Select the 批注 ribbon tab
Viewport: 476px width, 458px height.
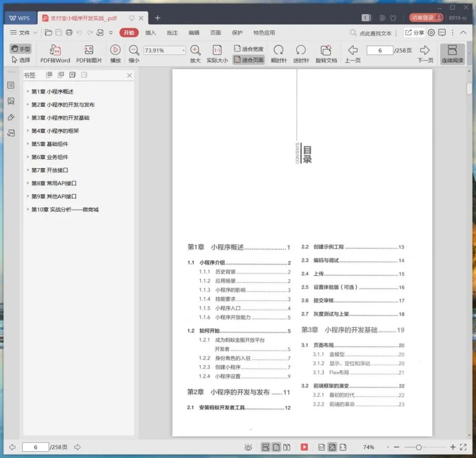172,33
